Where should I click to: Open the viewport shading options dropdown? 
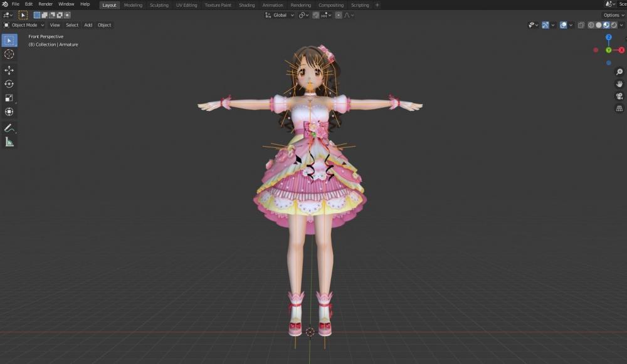(621, 25)
